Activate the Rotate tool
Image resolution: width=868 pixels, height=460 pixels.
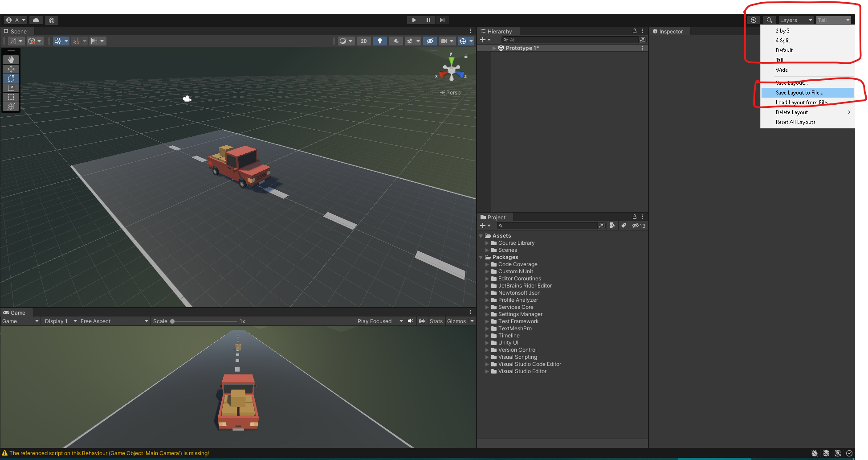point(11,78)
